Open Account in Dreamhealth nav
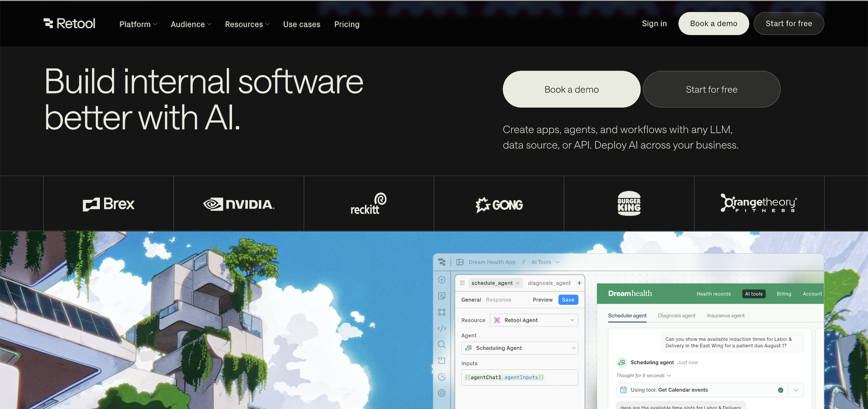 coord(812,294)
